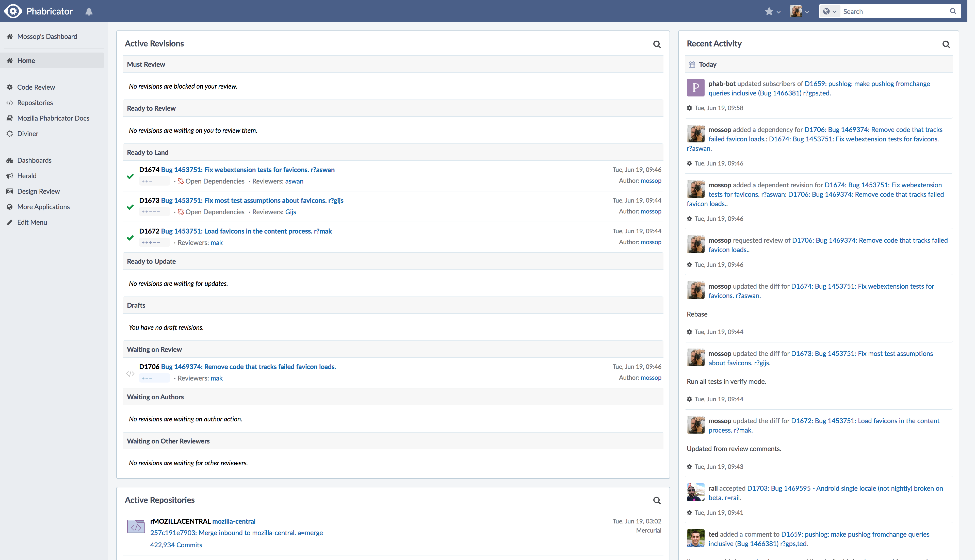Open revision D1672 Load favicons in content process
Viewport: 975px width, 560px height.
pyautogui.click(x=246, y=231)
